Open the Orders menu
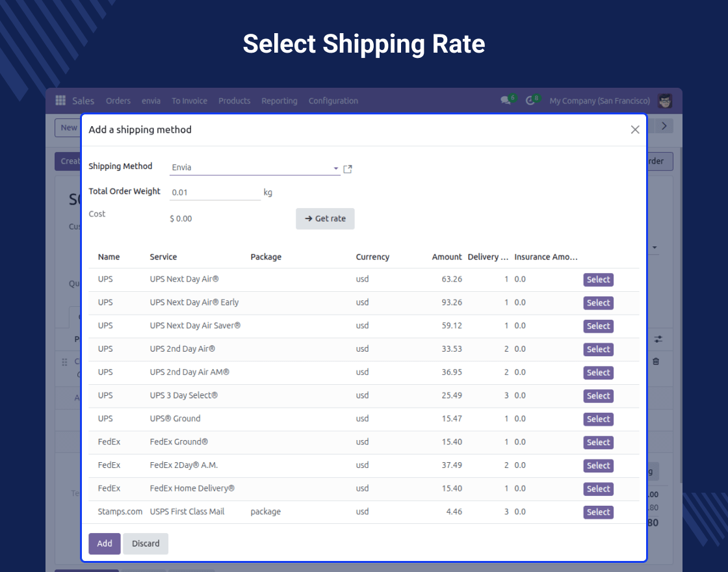Viewport: 728px width, 572px height. [x=118, y=101]
